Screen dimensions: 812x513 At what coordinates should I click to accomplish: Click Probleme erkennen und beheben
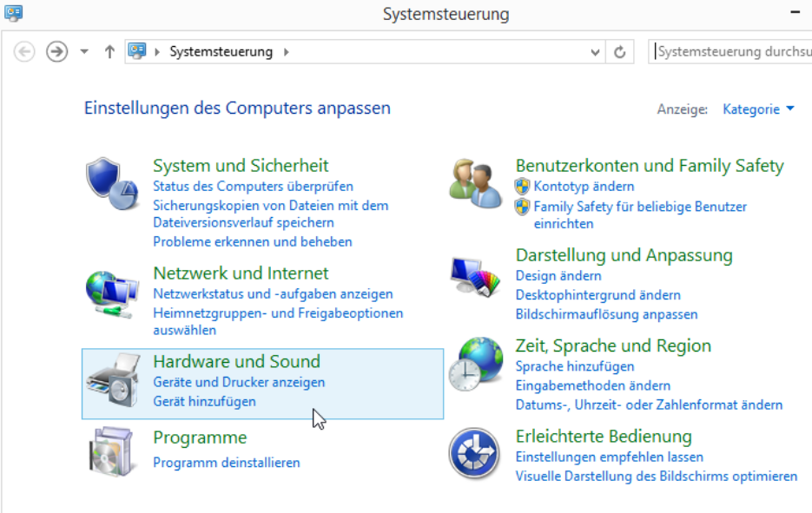click(253, 242)
